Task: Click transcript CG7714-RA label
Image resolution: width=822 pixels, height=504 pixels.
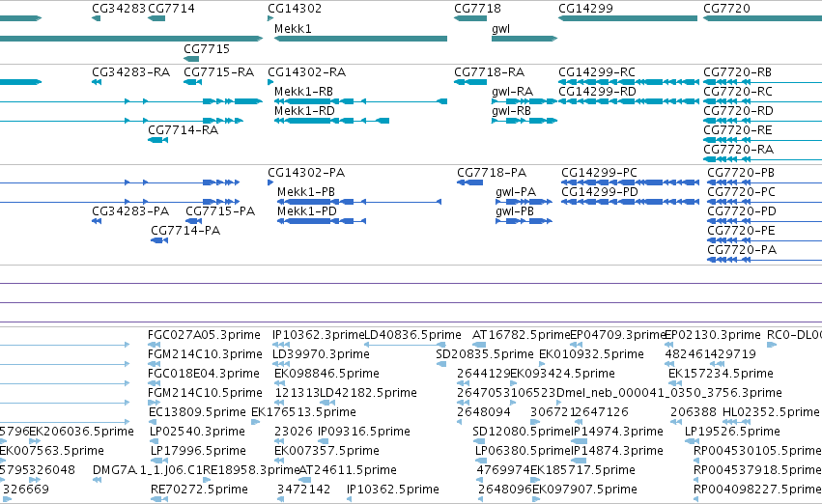Action: coord(183,130)
